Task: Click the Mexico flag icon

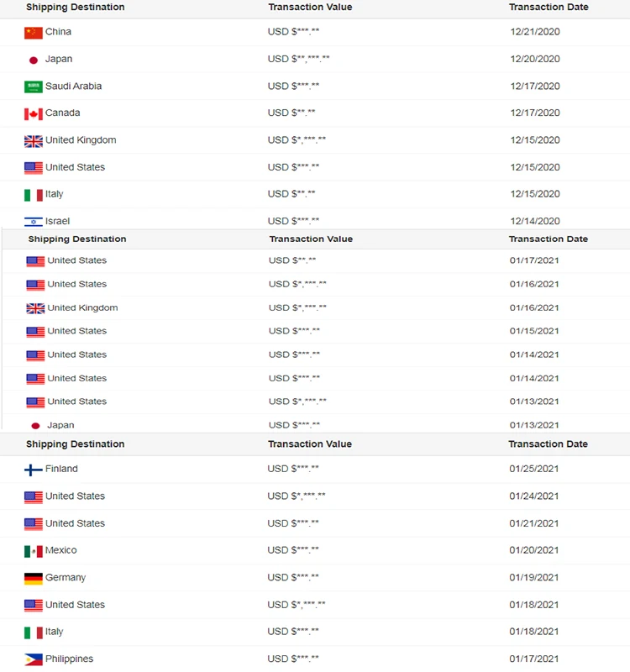Action: [34, 551]
